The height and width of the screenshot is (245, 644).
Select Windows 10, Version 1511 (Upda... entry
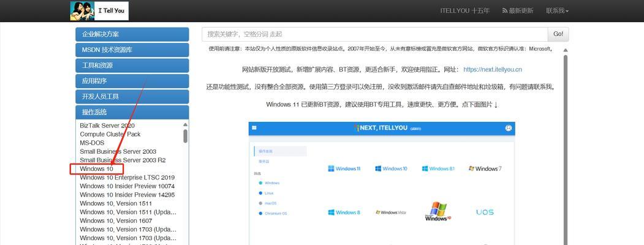point(127,212)
